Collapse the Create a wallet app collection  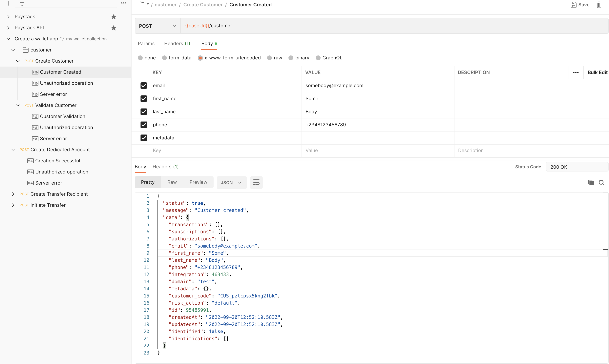(x=8, y=39)
